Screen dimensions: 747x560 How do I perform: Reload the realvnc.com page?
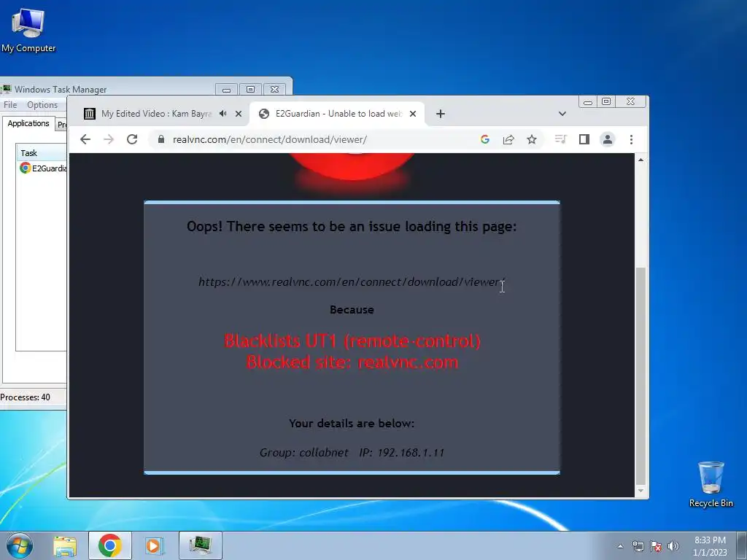[x=132, y=139]
